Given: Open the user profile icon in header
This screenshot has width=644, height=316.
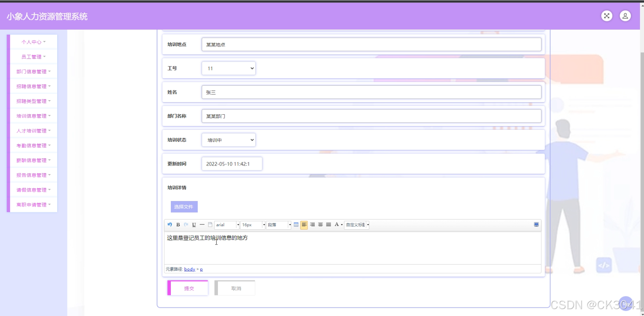Looking at the screenshot, I should point(625,16).
